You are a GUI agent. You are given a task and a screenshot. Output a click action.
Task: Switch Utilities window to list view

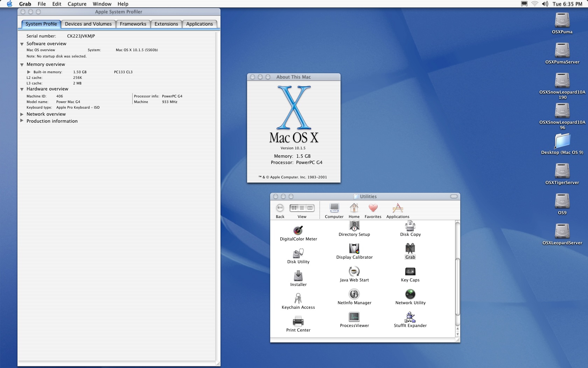(x=302, y=208)
